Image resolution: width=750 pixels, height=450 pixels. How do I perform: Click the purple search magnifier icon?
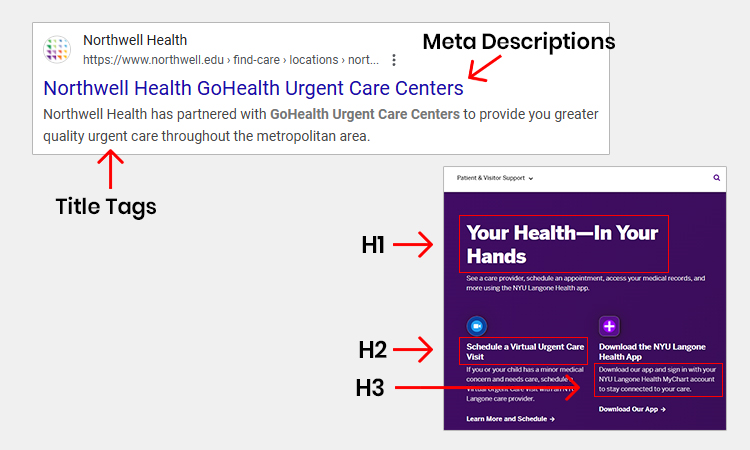pos(716,178)
